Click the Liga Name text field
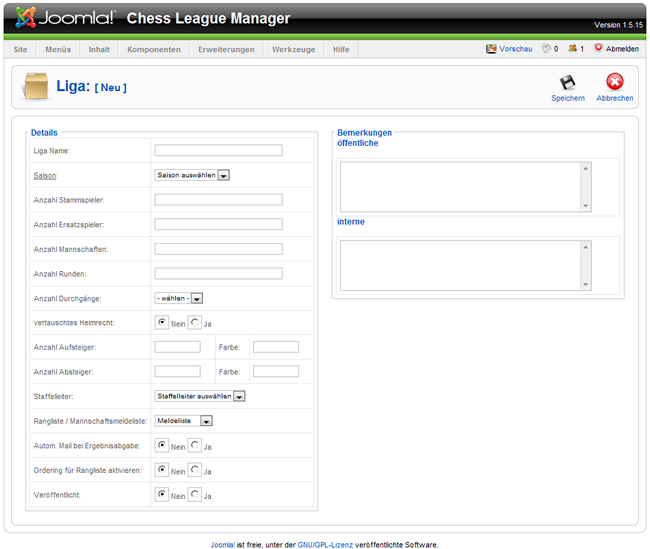The height and width of the screenshot is (549, 650). point(218,151)
